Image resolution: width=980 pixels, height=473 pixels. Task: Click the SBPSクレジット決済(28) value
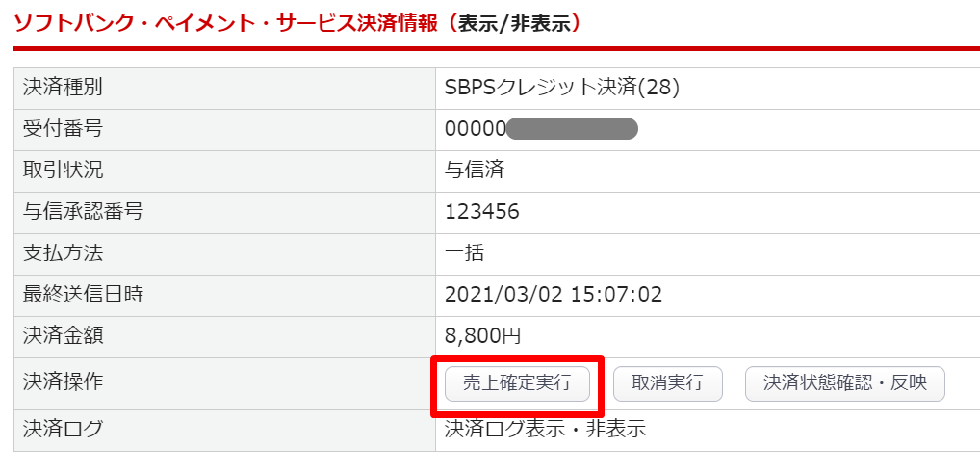562,88
